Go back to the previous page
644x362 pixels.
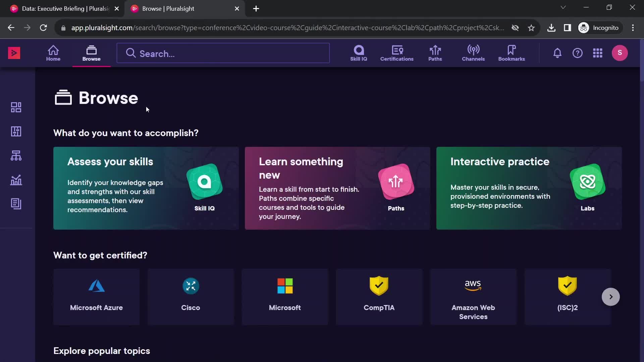(x=11, y=28)
